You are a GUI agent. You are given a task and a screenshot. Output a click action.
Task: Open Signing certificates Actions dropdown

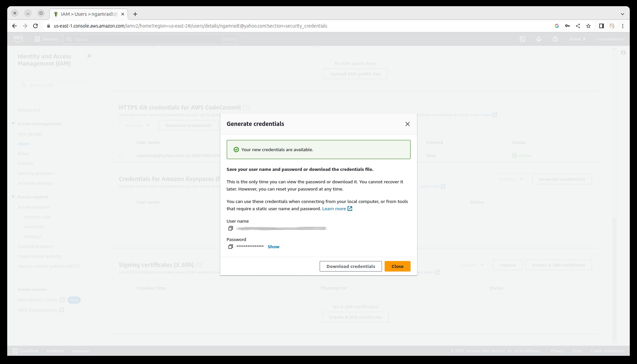(x=472, y=265)
